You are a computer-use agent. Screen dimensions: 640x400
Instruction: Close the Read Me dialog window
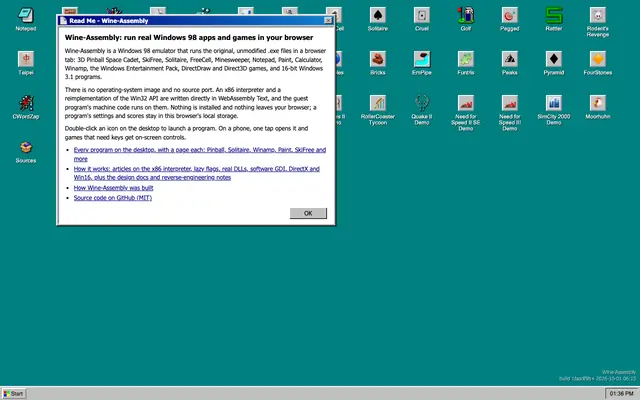pyautogui.click(x=328, y=20)
